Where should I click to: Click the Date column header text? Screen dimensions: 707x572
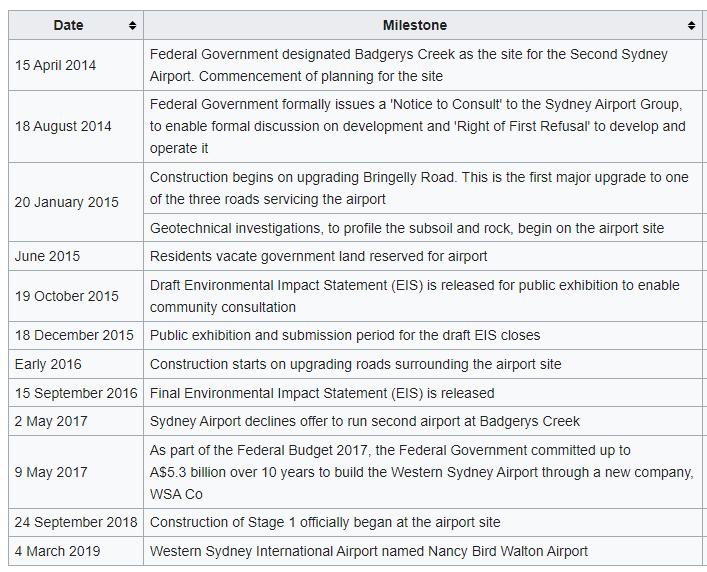[68, 25]
